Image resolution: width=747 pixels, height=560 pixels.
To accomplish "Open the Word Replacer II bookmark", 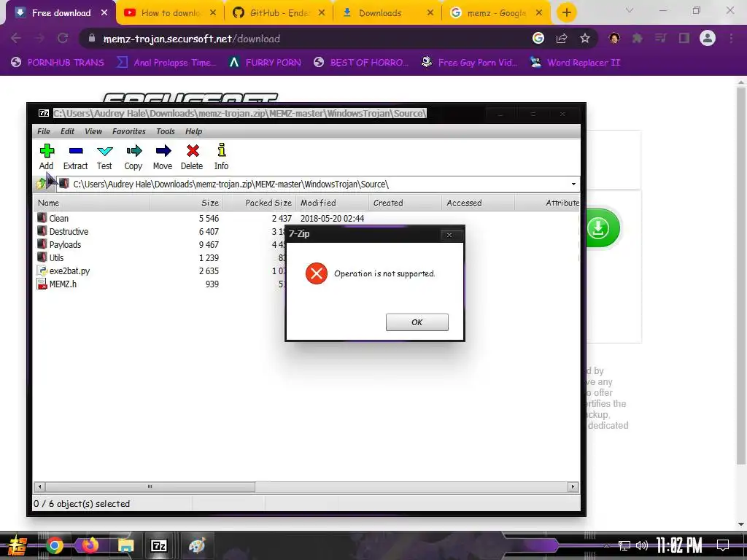I will (576, 63).
